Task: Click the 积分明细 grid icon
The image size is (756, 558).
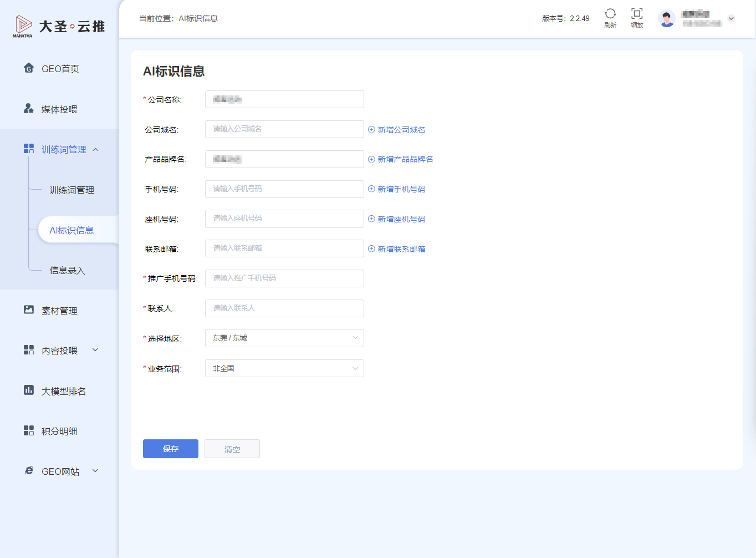Action: (29, 430)
